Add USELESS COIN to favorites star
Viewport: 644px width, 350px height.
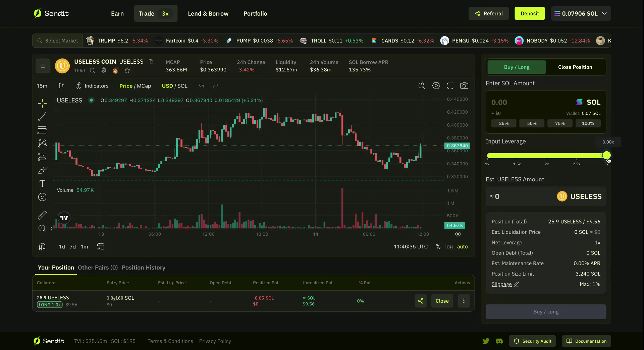(127, 70)
